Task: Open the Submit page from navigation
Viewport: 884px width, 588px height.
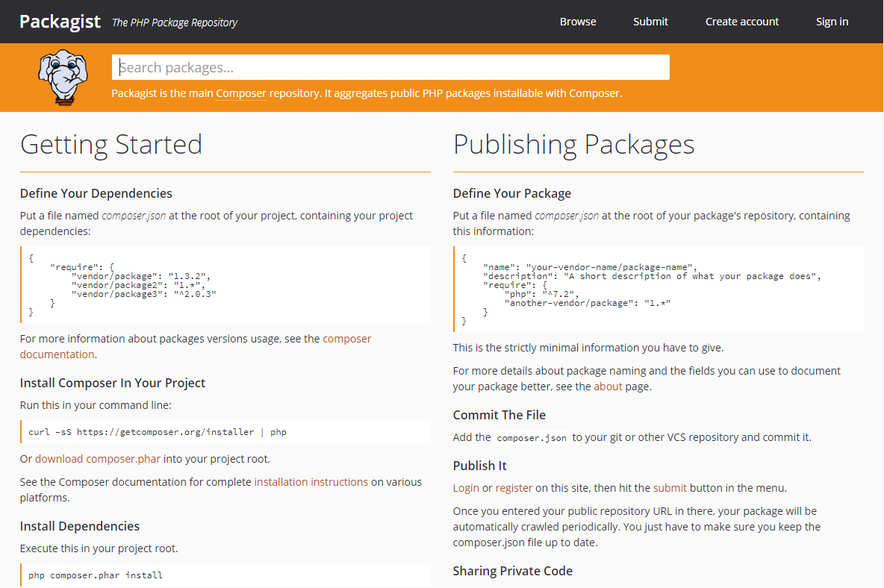Action: pyautogui.click(x=650, y=22)
